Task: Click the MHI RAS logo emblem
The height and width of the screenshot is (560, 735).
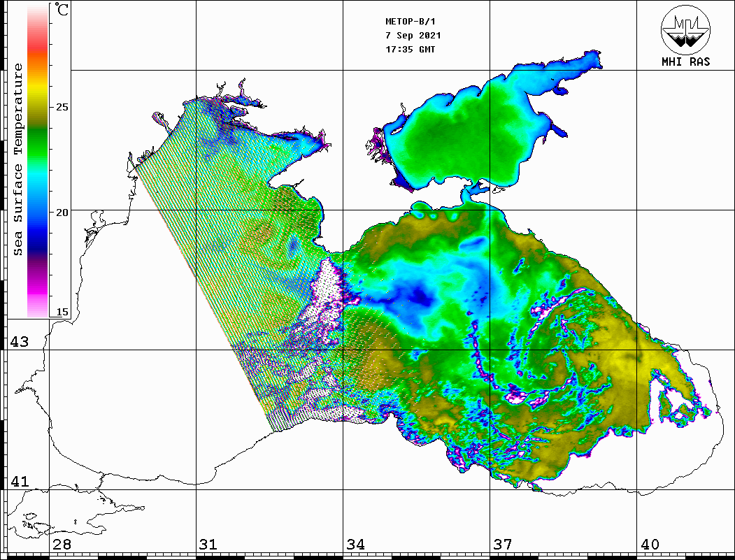Action: tap(685, 29)
